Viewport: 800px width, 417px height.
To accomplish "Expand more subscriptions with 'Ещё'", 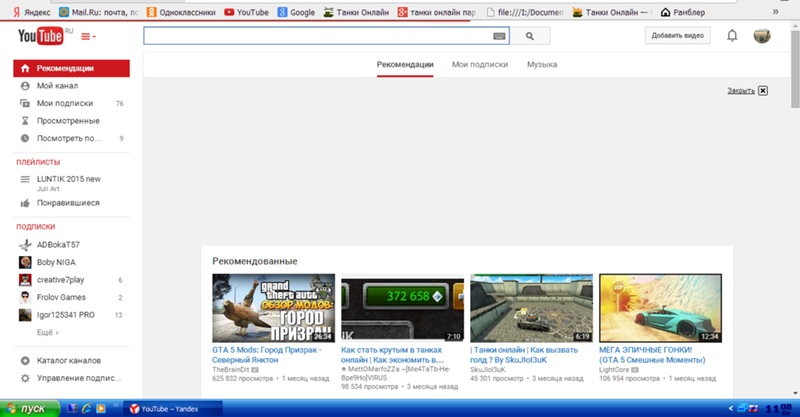I will click(47, 332).
